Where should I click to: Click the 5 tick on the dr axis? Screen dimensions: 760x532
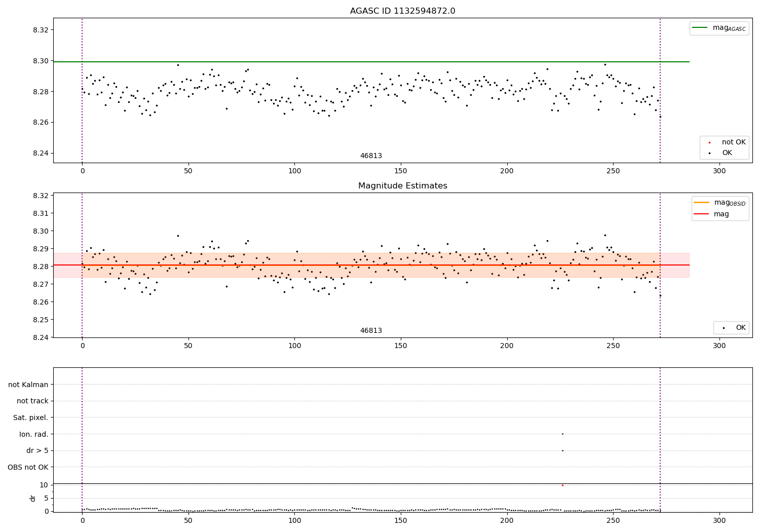[x=47, y=498]
